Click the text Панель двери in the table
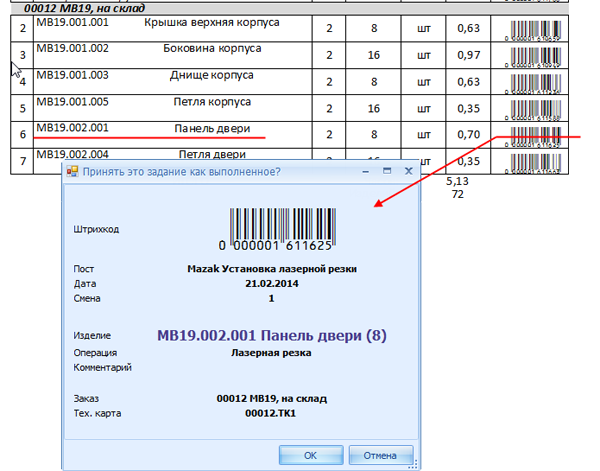The height and width of the screenshot is (471, 600). click(212, 128)
